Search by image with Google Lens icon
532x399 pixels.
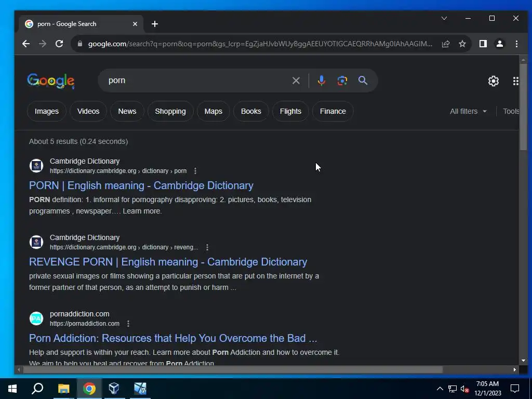click(342, 81)
